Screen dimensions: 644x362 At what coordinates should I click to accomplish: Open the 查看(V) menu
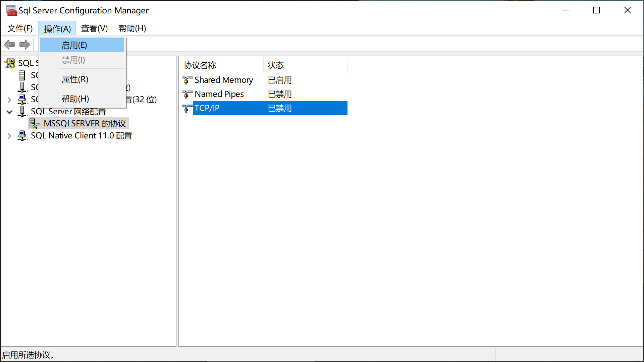tap(94, 28)
